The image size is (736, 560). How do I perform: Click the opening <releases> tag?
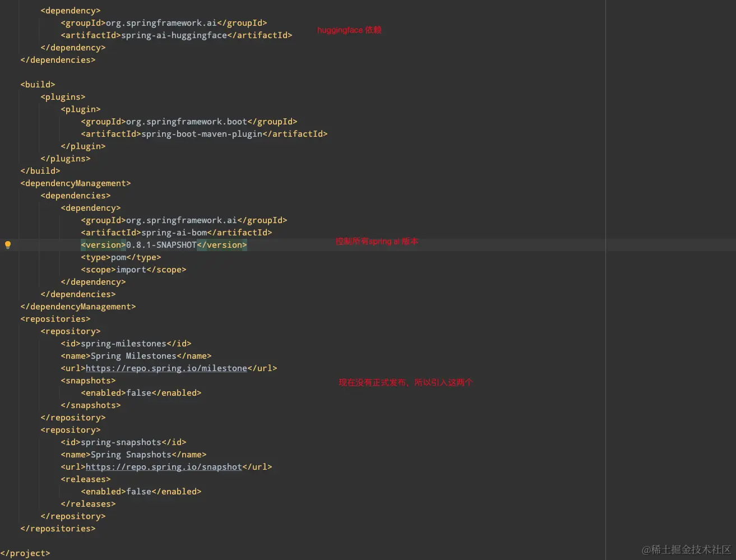pos(86,479)
